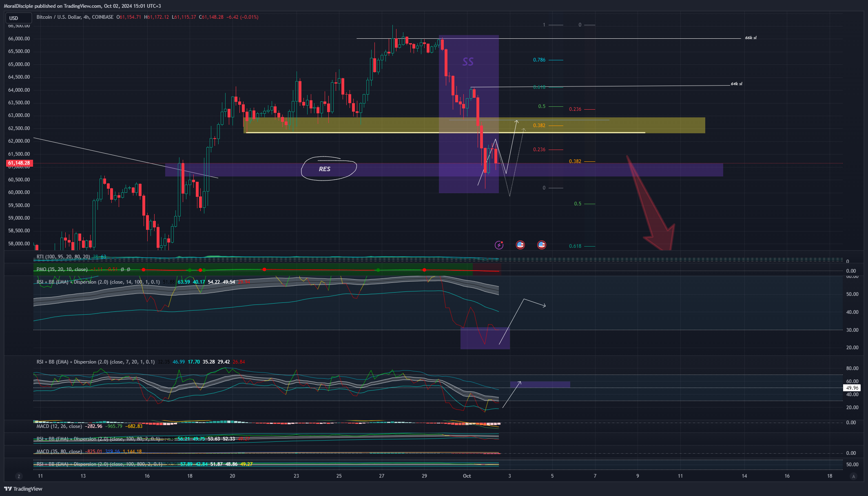The width and height of the screenshot is (868, 496).
Task: Select the RSI + BB legend with close, 100, 80
Action: coord(98,439)
